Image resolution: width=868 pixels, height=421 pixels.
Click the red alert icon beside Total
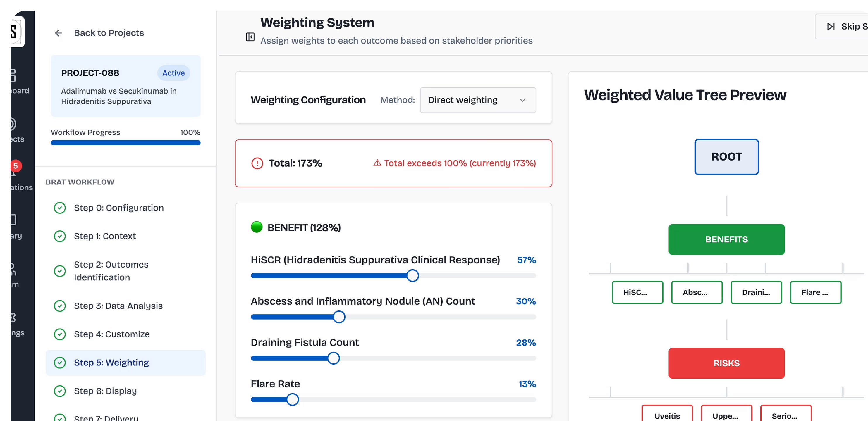(257, 163)
